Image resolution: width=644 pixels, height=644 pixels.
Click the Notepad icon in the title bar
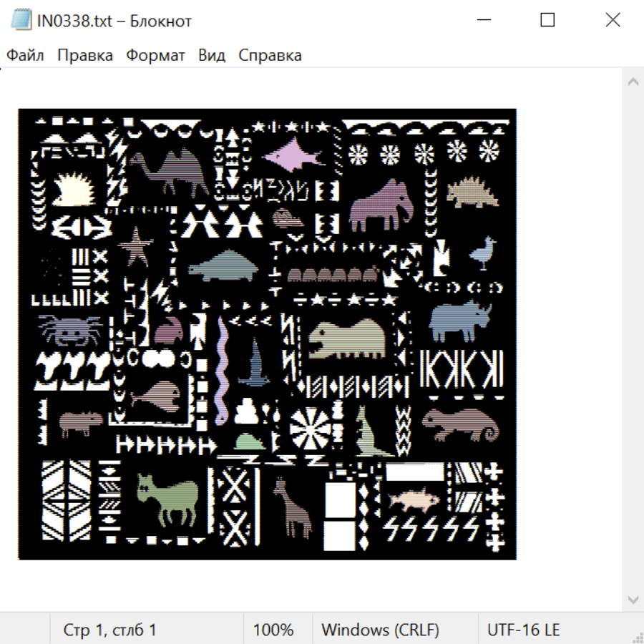tap(21, 21)
